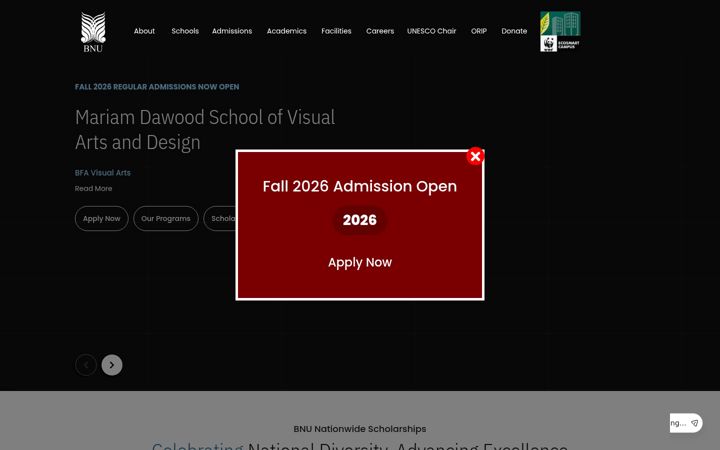Click Apply Now in the red popup
720x450 pixels.
[x=360, y=262]
